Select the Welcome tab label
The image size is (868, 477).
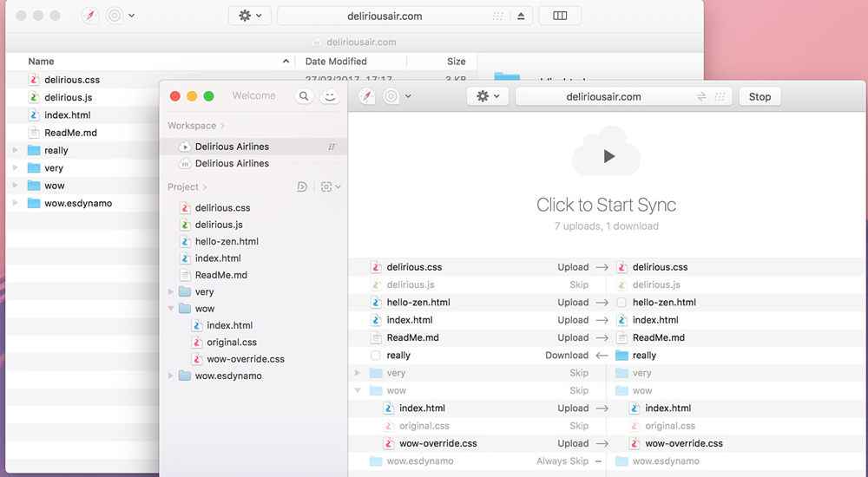pos(253,95)
